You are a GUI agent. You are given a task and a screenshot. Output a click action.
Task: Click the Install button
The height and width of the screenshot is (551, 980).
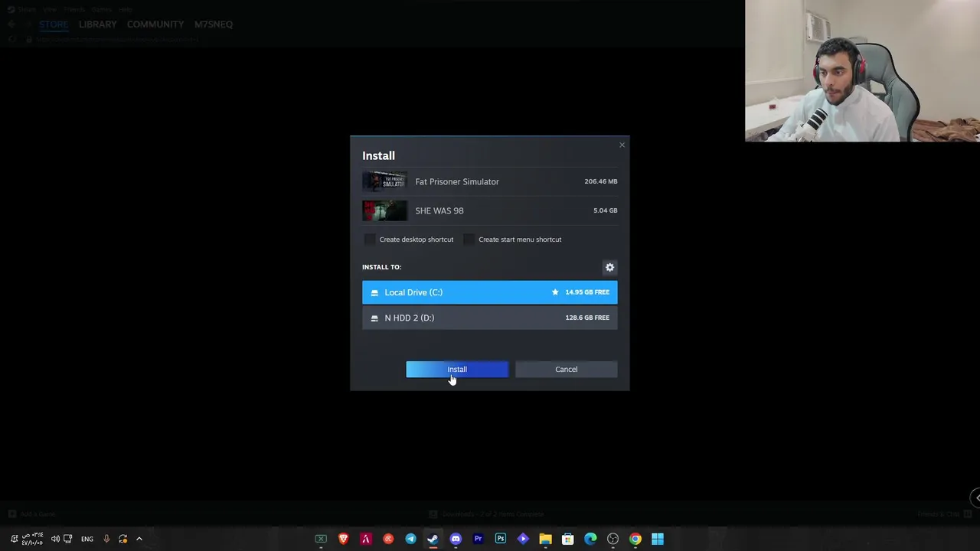pos(457,370)
